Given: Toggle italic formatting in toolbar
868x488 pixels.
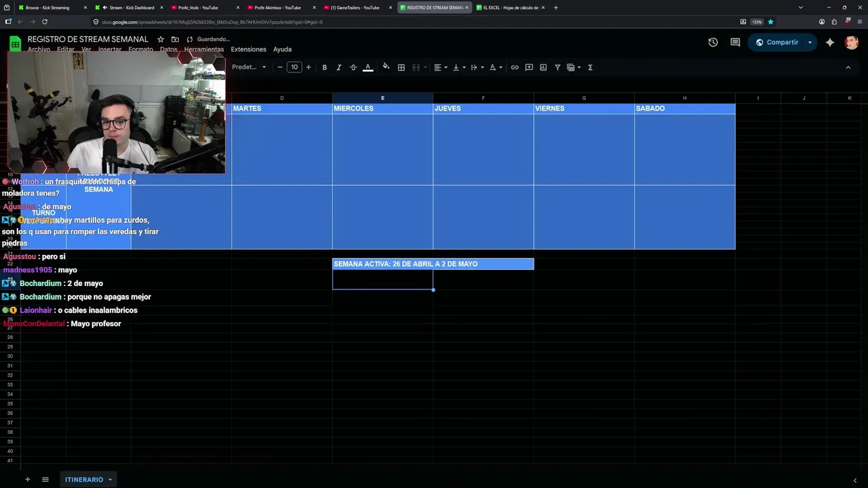Looking at the screenshot, I should point(339,67).
